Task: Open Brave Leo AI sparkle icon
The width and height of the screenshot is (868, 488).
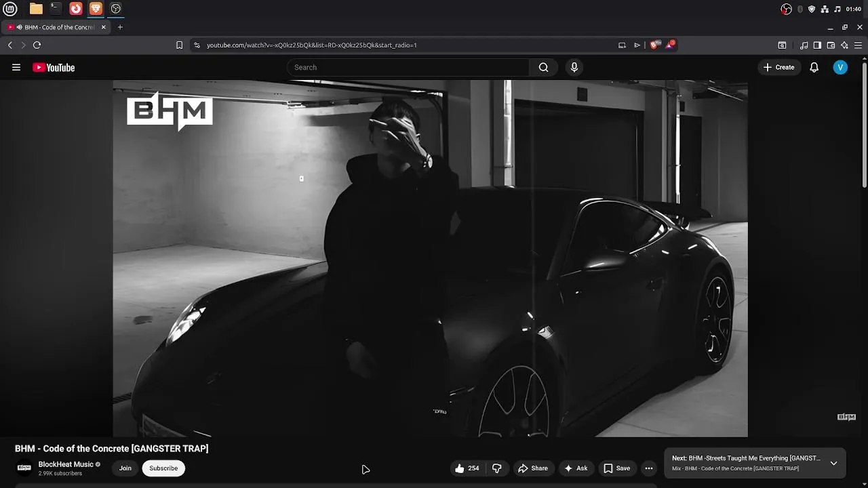Action: (844, 45)
